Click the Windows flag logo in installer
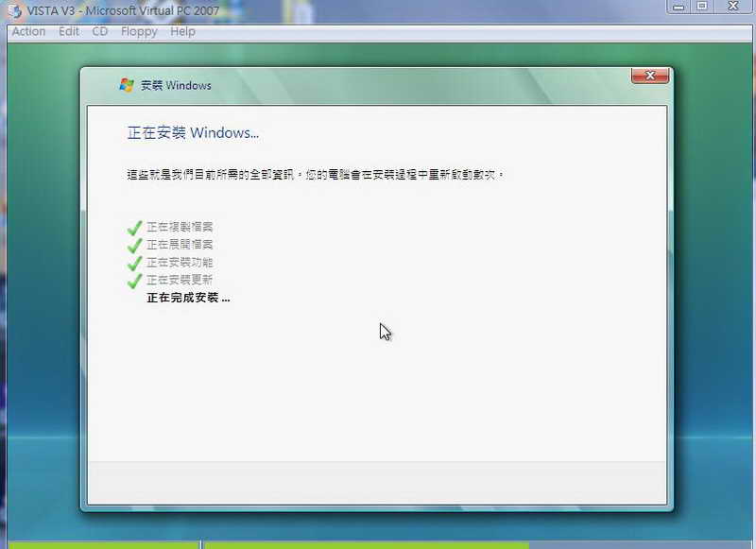The width and height of the screenshot is (756, 549). click(x=127, y=85)
